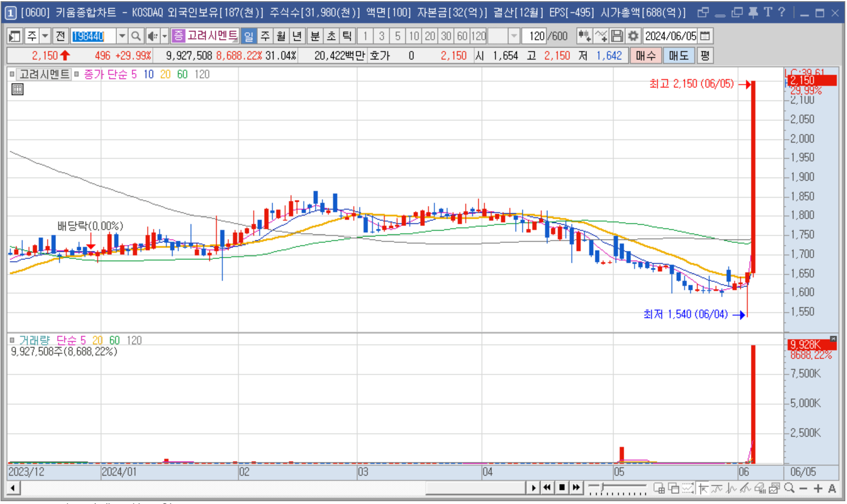Pin the window with the pushpin icon
The image size is (847, 504).
(x=753, y=12)
